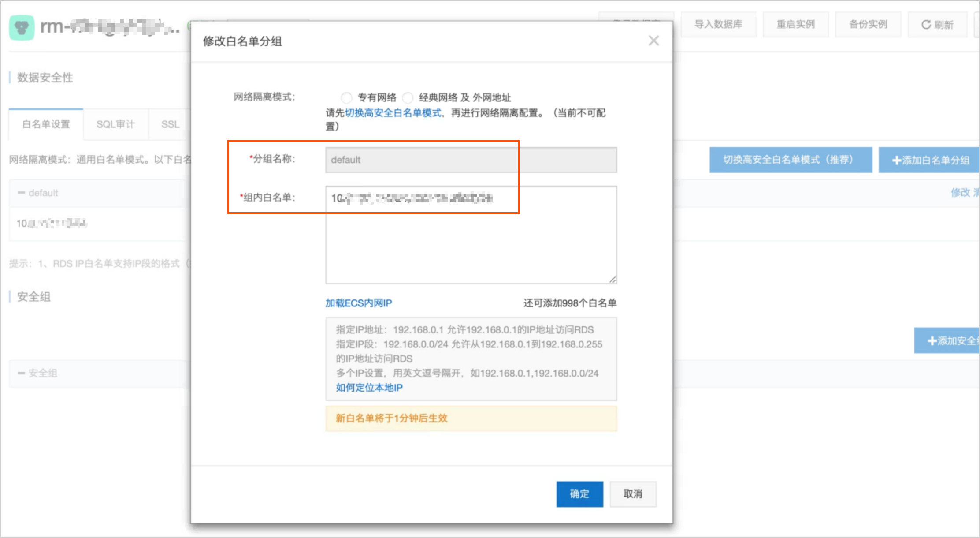Click the 还可添加998个白名单 text
The image size is (980, 538).
click(x=570, y=303)
